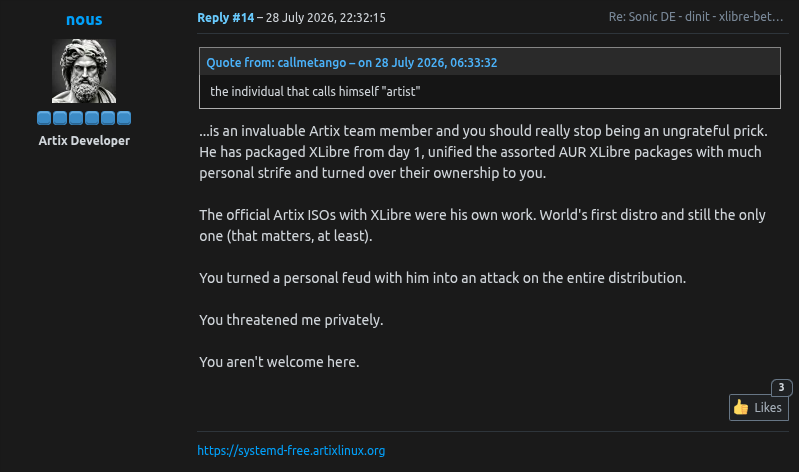Click the first blue rank pip under avatar

pos(44,118)
